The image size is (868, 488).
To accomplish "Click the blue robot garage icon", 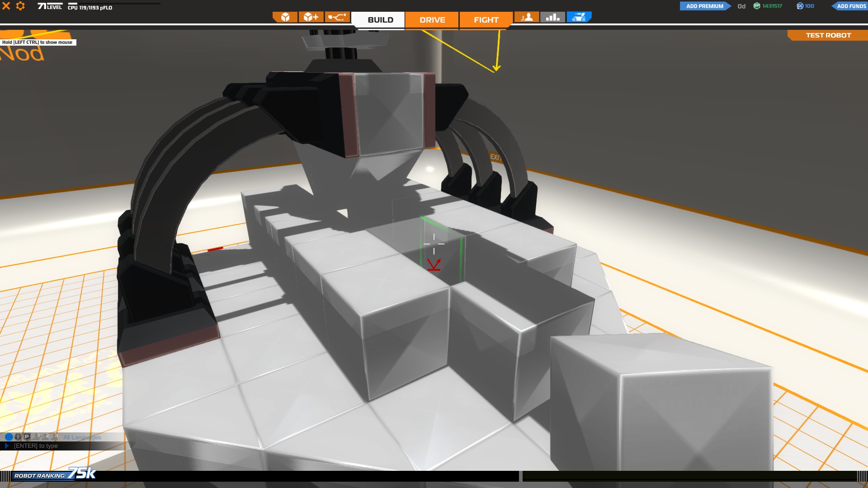I will click(579, 17).
